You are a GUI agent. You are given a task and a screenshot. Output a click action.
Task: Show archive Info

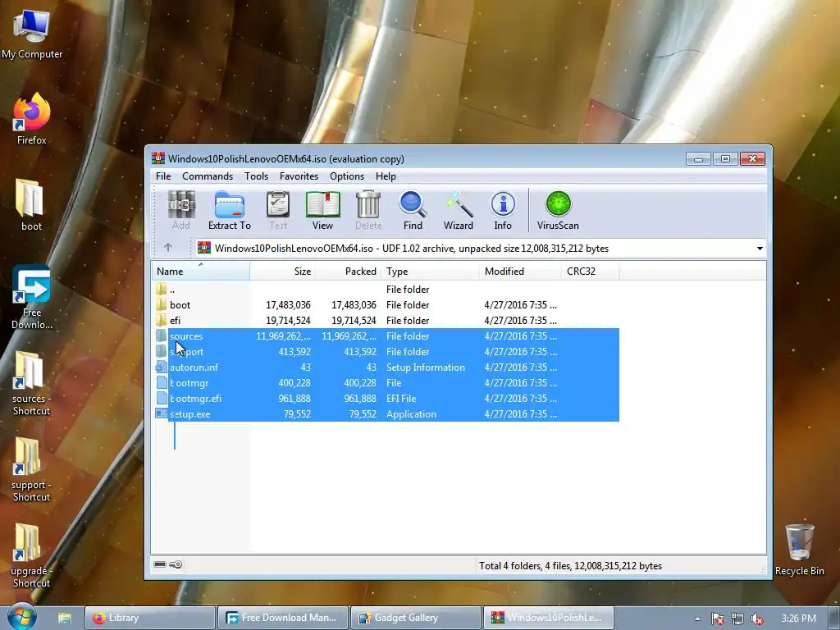[503, 210]
